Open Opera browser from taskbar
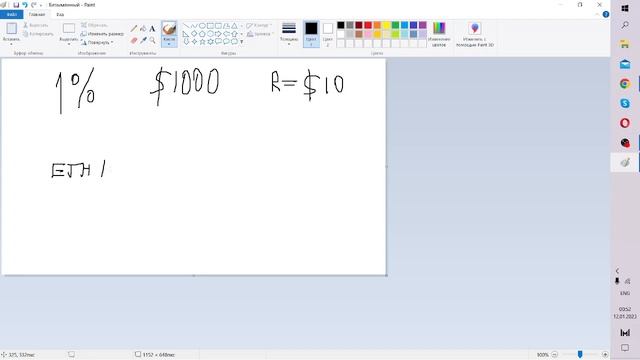This screenshot has height=360, width=640. click(625, 123)
